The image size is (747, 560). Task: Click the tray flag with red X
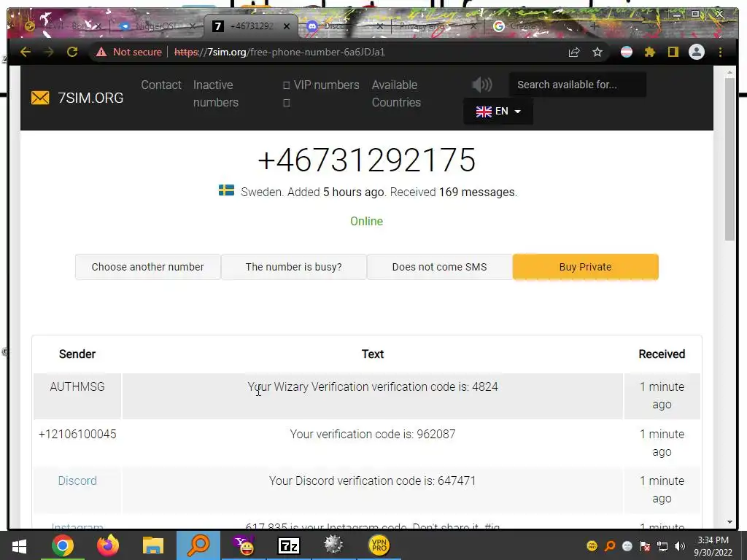645,546
